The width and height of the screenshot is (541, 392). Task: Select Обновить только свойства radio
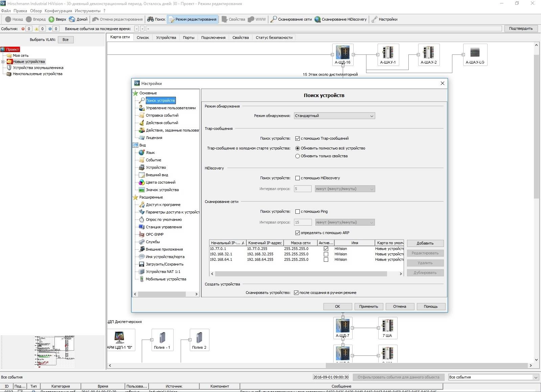click(298, 156)
